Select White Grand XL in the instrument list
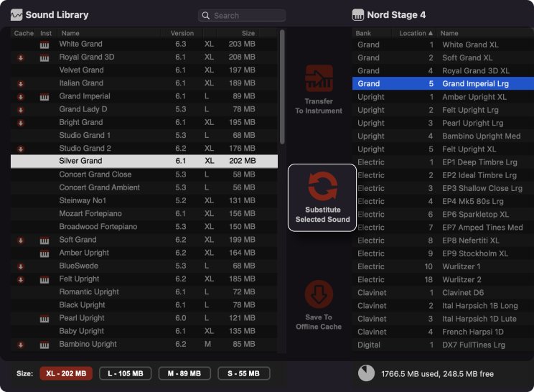Screen dimensions: 534x392 point(443,45)
